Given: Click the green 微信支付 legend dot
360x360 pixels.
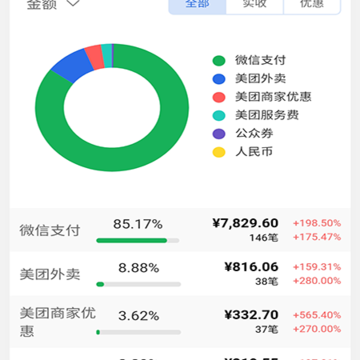Looking at the screenshot, I should click(x=219, y=61).
